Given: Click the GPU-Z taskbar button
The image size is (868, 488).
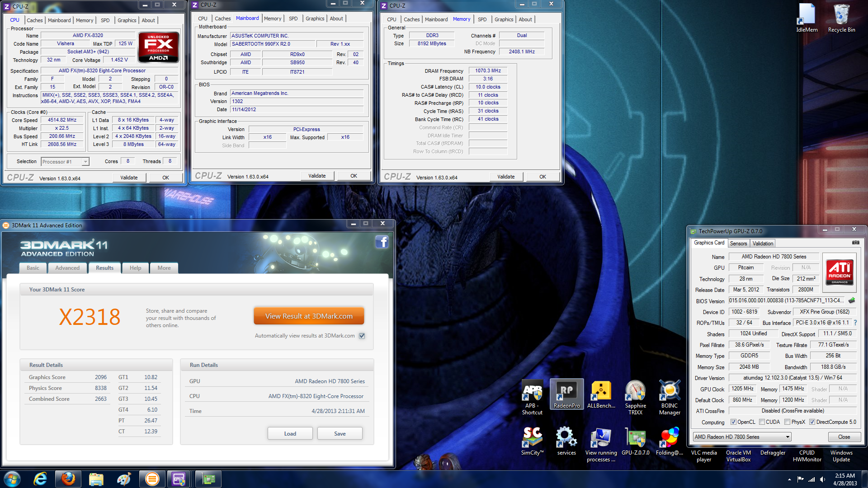Looking at the screenshot, I should point(208,479).
